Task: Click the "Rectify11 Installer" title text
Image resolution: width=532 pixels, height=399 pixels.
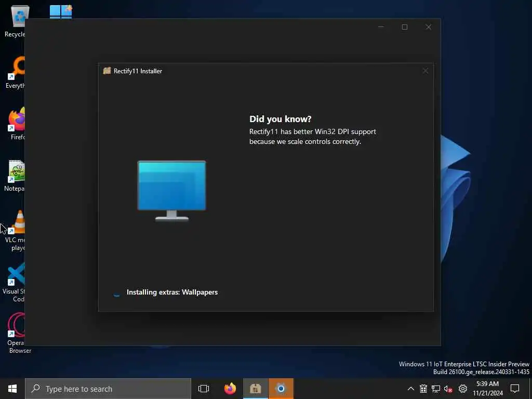Action: (x=138, y=71)
